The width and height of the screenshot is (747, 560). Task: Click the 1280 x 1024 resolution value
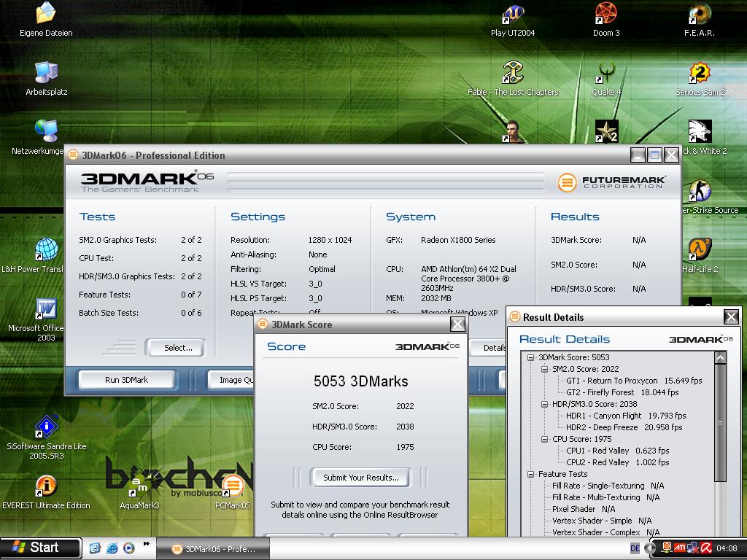(330, 240)
